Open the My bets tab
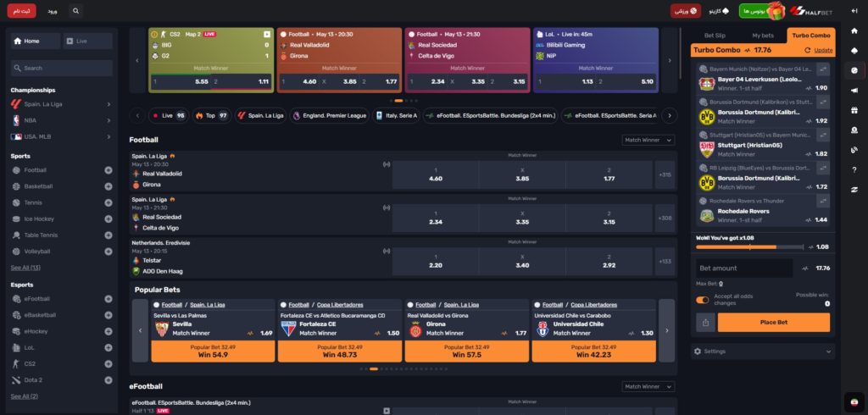The width and height of the screenshot is (868, 415). [x=763, y=36]
